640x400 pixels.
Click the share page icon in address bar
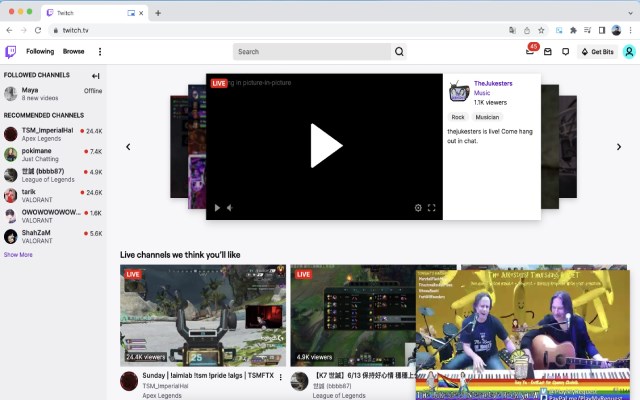pos(527,30)
